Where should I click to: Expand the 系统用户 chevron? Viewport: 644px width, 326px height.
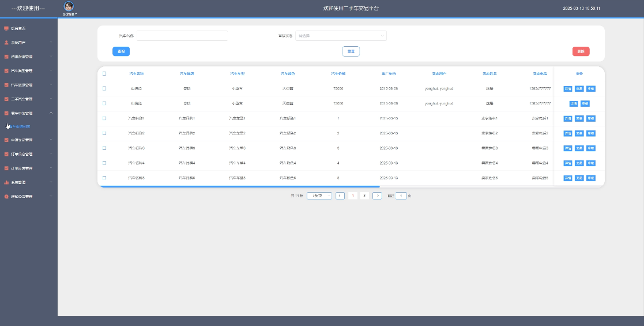click(x=51, y=42)
